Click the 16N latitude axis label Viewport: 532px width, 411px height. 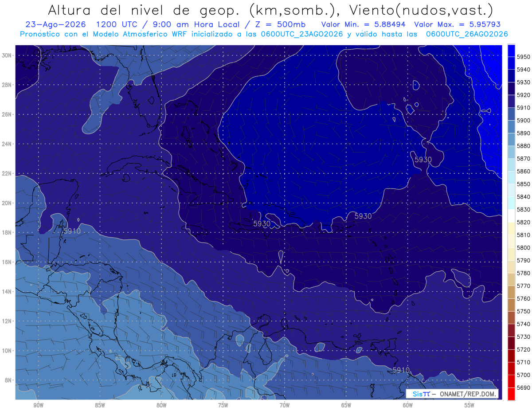7,262
